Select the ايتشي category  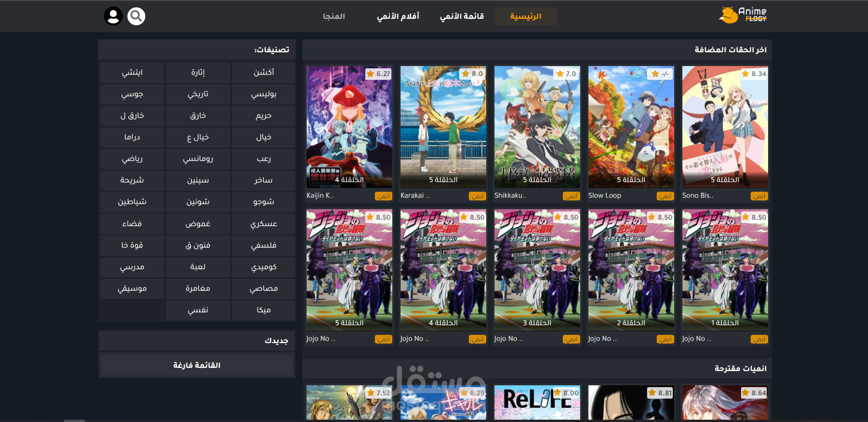pyautogui.click(x=132, y=72)
